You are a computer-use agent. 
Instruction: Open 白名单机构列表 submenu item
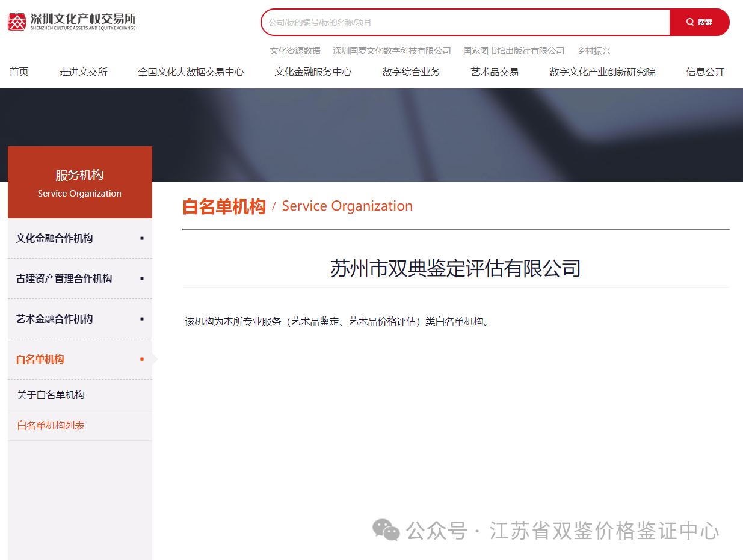(80, 425)
